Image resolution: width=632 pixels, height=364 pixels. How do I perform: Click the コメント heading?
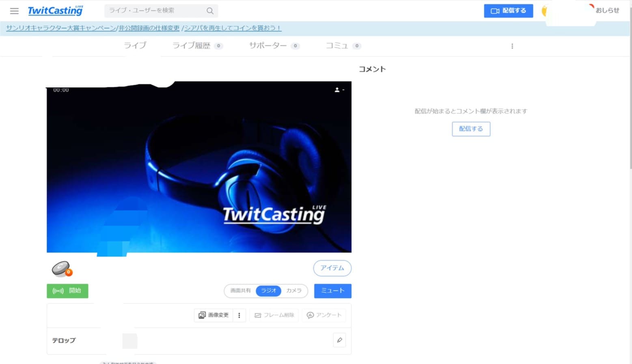coord(372,69)
